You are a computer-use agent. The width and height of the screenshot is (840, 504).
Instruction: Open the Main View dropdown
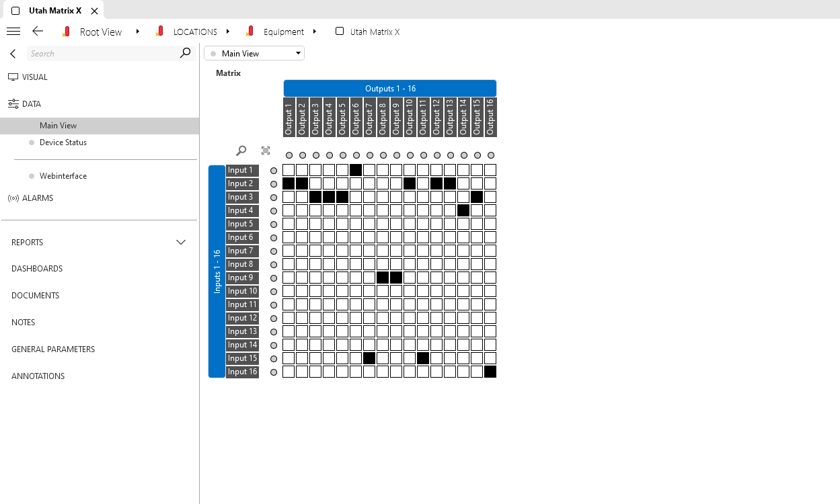(x=254, y=53)
